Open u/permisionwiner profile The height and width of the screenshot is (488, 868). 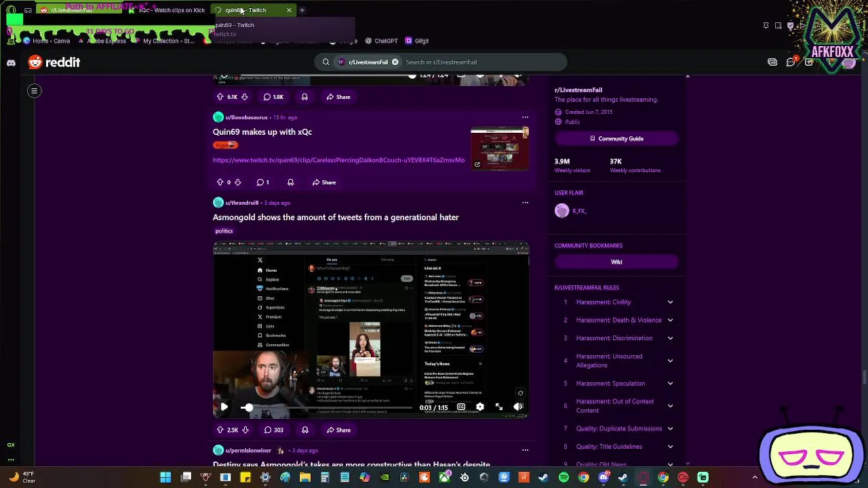tap(248, 451)
